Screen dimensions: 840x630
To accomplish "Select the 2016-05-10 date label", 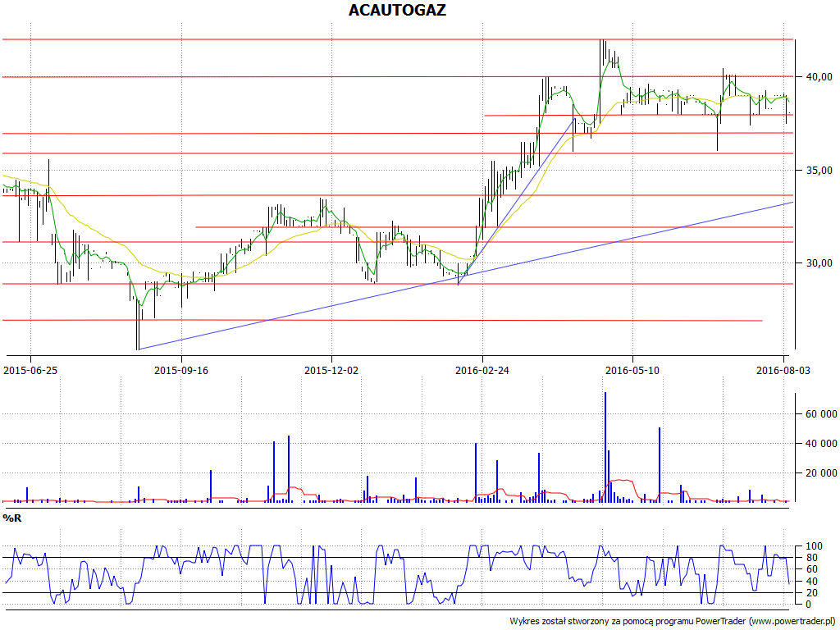I will coord(632,371).
